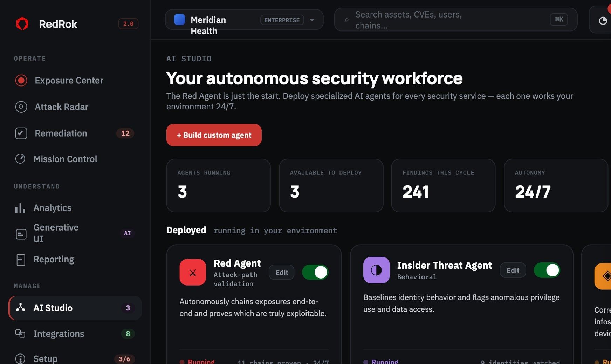Click the Generative UI panel icon
The width and height of the screenshot is (611, 364).
(x=21, y=234)
